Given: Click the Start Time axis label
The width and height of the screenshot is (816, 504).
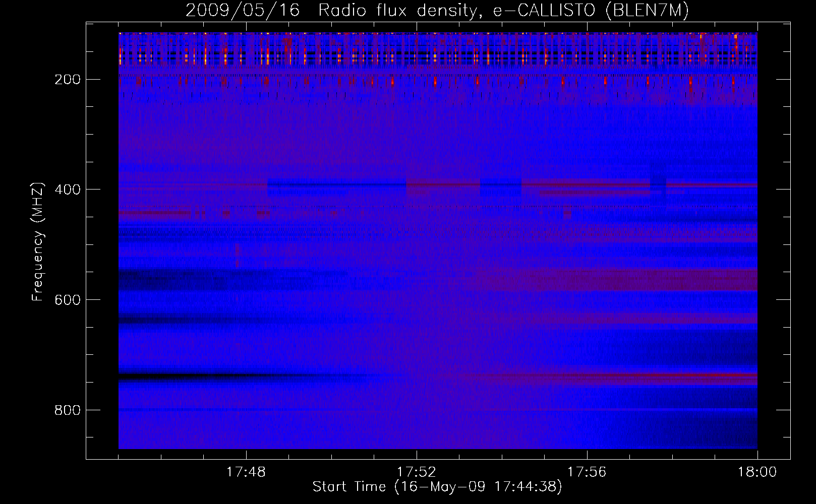Looking at the screenshot, I should [437, 487].
